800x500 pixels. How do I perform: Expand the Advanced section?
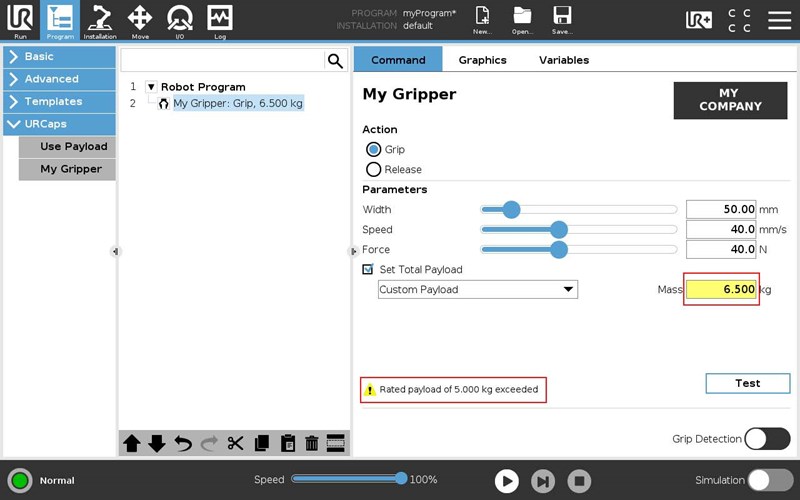coord(58,79)
